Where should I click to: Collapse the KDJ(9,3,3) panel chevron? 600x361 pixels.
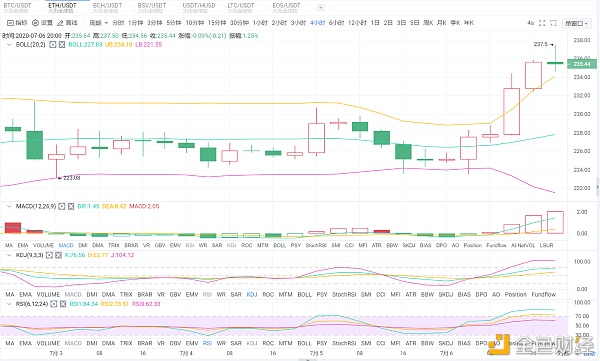coord(9,255)
